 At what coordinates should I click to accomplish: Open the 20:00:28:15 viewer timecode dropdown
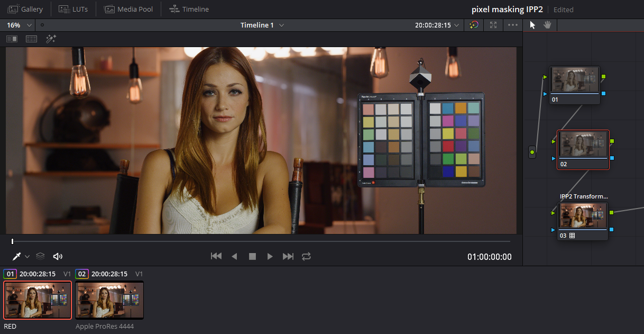(437, 25)
